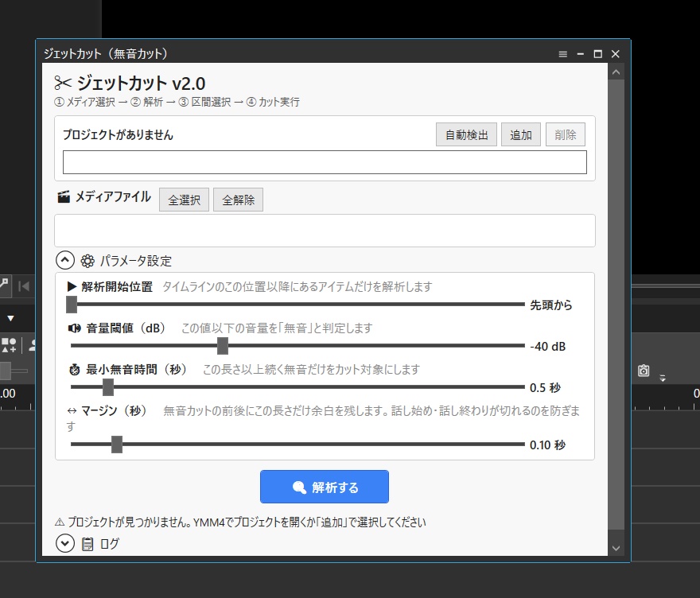The width and height of the screenshot is (700, 598).
Task: Start analysis with the 解析する button
Action: pyautogui.click(x=324, y=487)
